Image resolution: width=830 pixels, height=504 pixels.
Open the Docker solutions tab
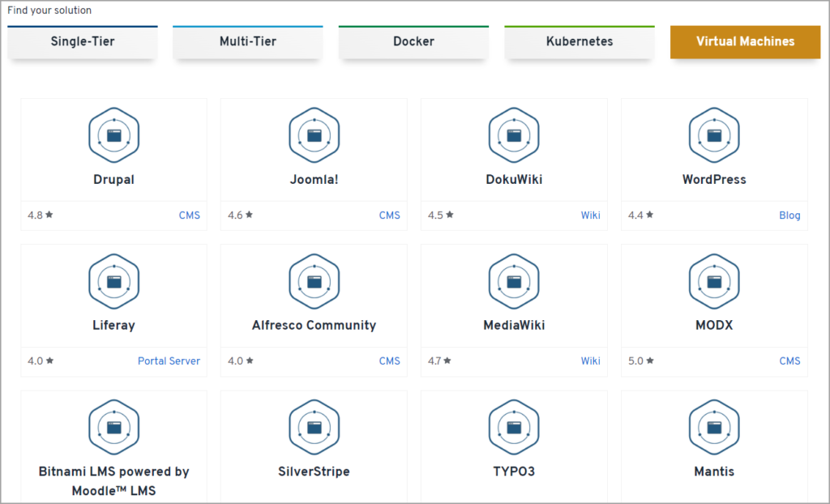click(413, 41)
